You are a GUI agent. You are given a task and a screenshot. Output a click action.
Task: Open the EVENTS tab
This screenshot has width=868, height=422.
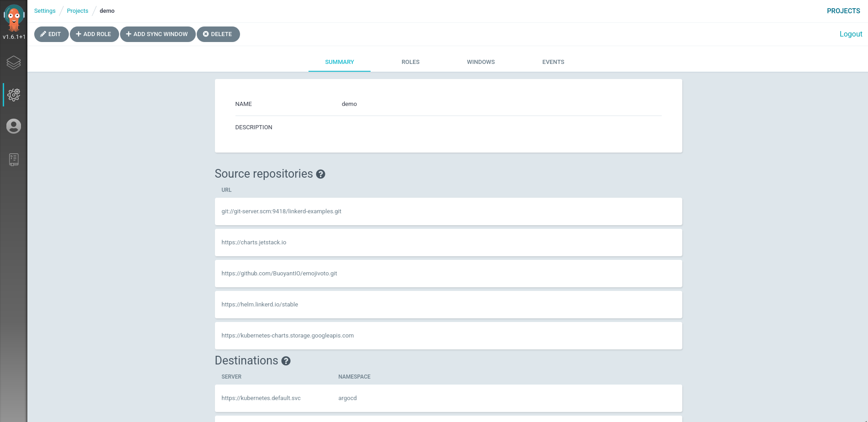(x=553, y=62)
